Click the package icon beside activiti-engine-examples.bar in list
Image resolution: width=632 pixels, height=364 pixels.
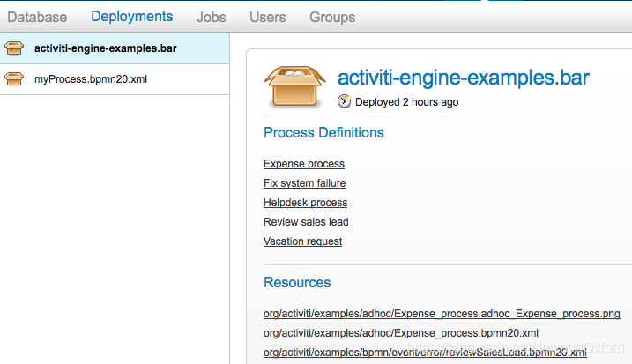(x=14, y=48)
